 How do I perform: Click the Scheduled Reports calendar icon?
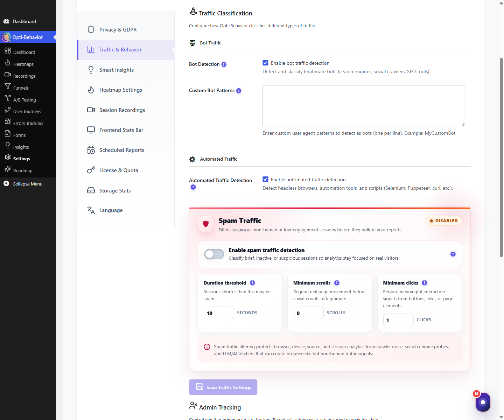(x=91, y=150)
